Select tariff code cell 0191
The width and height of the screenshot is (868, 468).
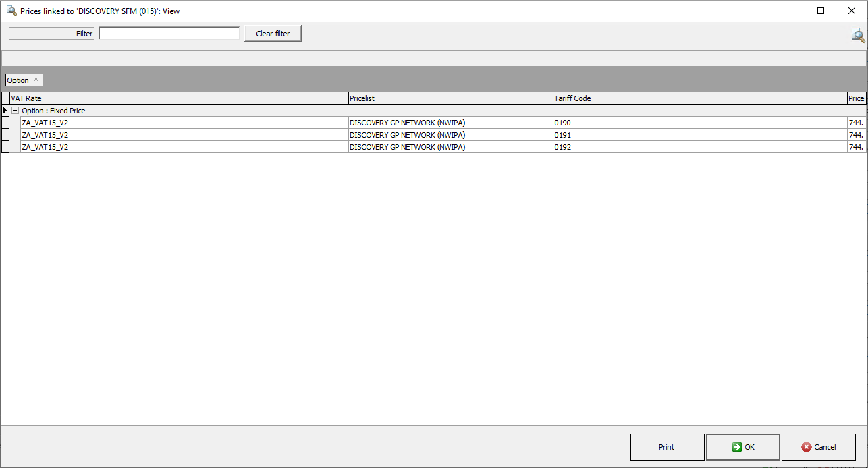point(700,135)
